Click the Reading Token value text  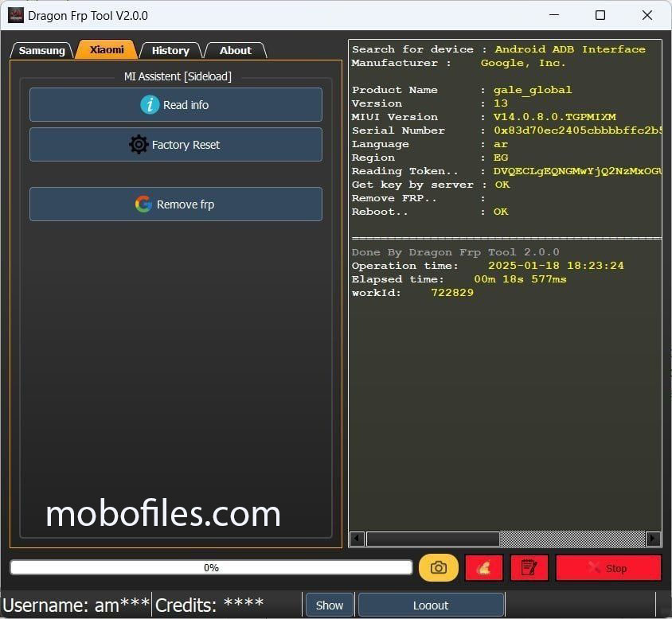point(577,171)
